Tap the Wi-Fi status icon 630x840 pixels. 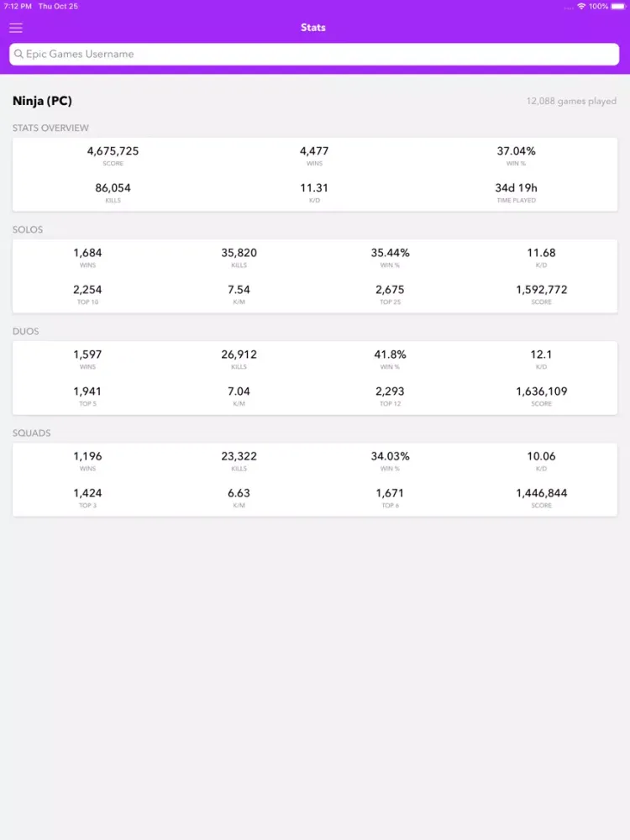581,7
